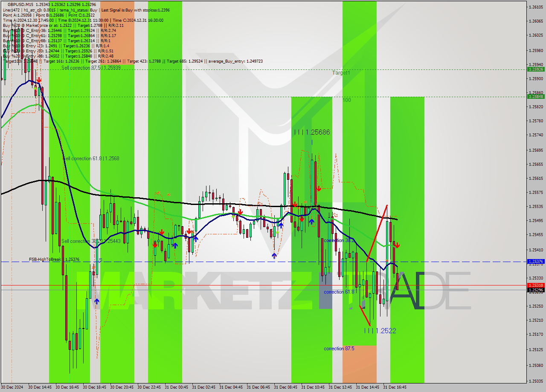Click the red sell arrow under 'Sell correction 87.5'
This screenshot has width=546, height=392.
coord(39,80)
